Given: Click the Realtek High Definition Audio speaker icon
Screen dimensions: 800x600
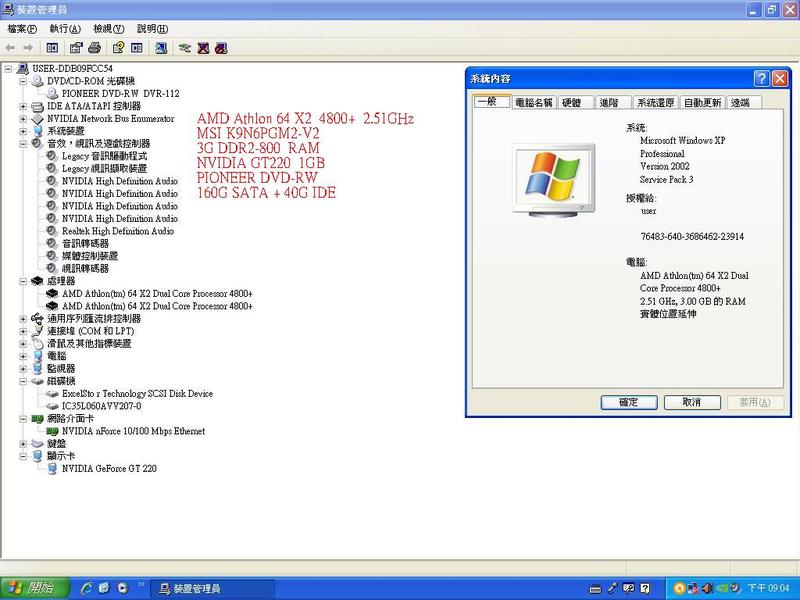Looking at the screenshot, I should 52,231.
